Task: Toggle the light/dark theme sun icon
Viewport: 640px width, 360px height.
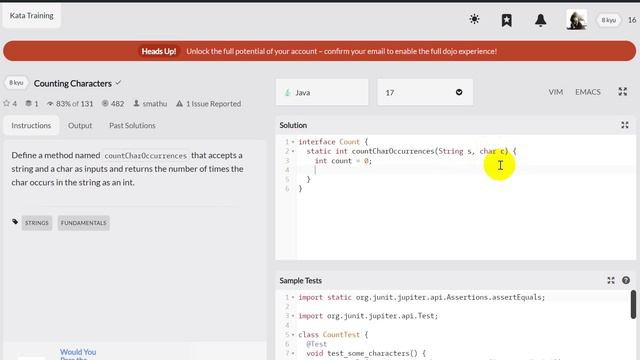Action: 474,19
